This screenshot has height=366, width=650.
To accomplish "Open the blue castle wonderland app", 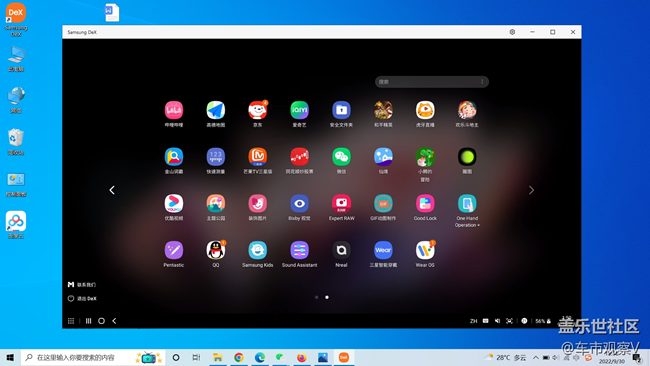I will pyautogui.click(x=383, y=157).
